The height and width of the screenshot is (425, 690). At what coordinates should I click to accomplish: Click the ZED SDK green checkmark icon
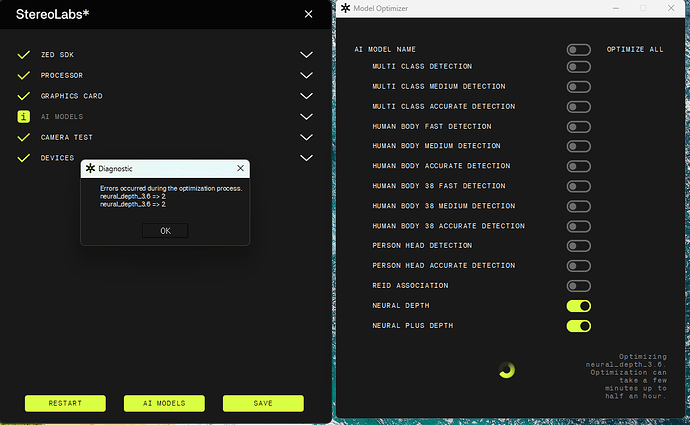tap(23, 55)
